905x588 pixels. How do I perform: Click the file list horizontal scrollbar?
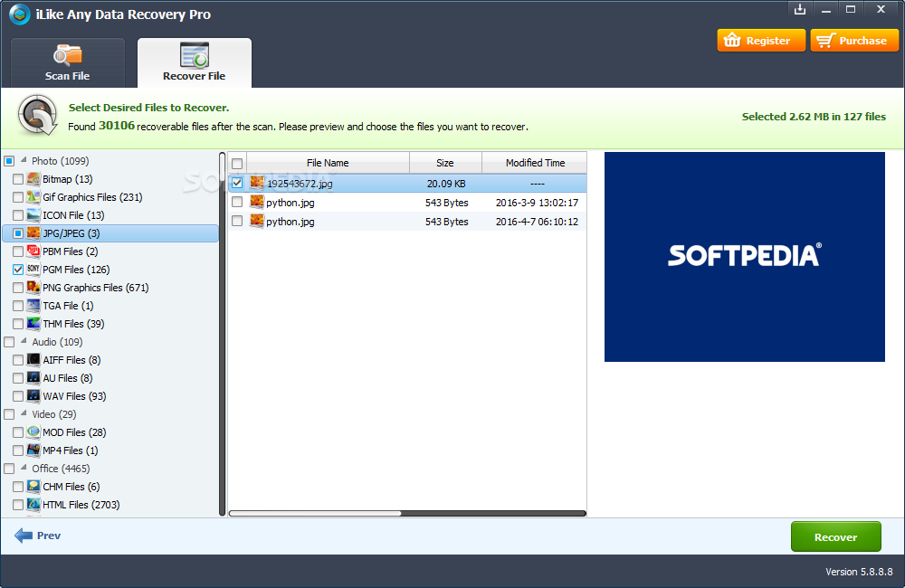(407, 513)
